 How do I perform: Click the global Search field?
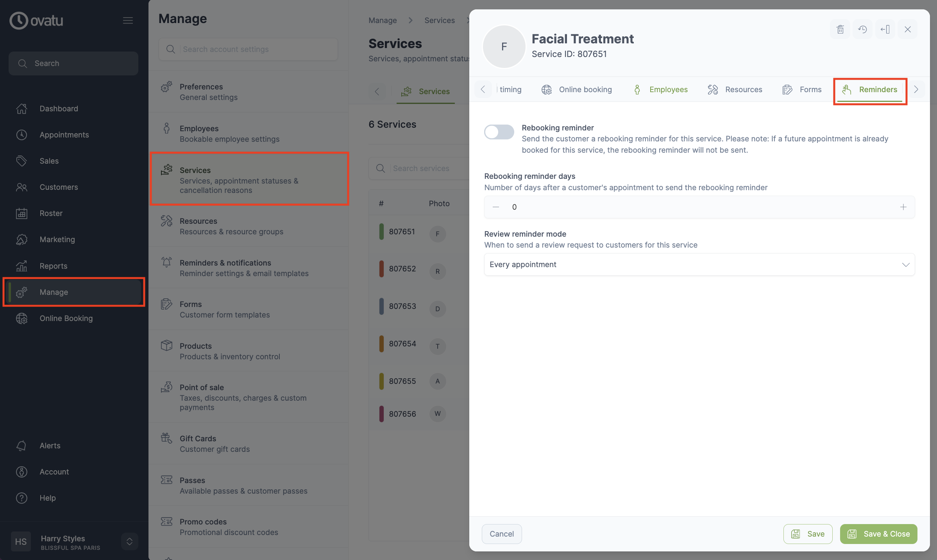click(x=73, y=63)
